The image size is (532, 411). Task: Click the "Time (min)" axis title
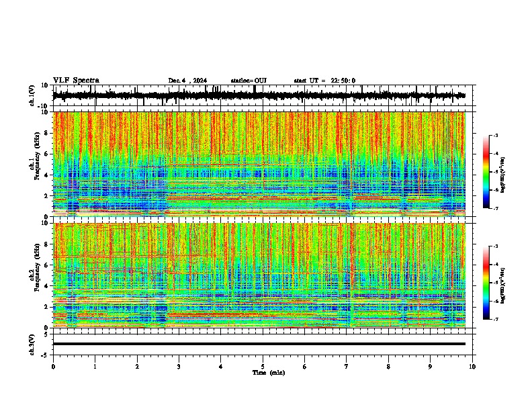(269, 373)
